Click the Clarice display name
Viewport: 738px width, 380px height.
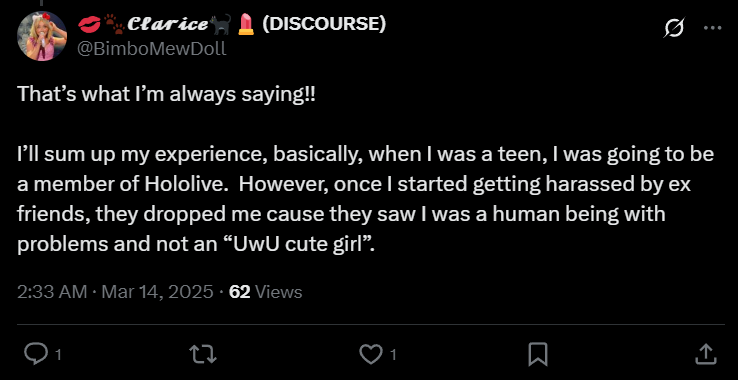[168, 24]
